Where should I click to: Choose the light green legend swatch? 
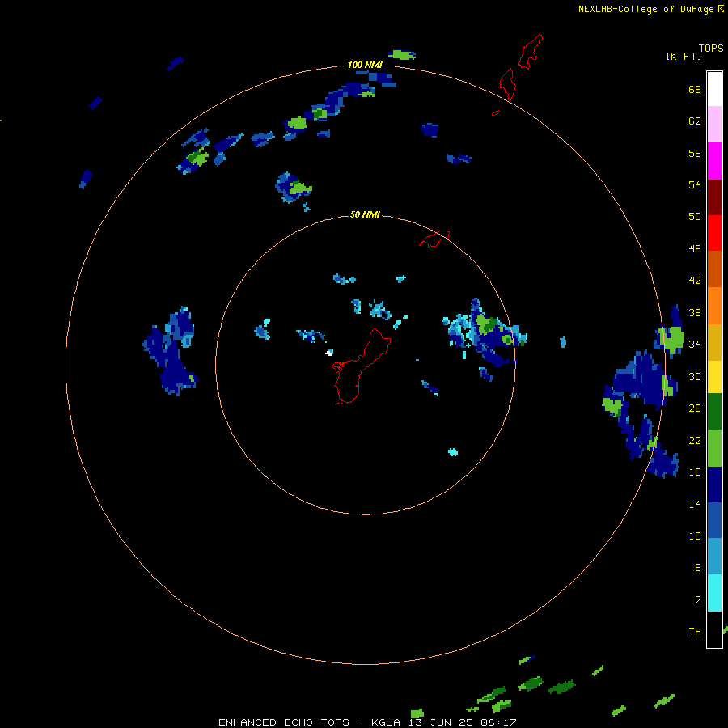(x=714, y=448)
